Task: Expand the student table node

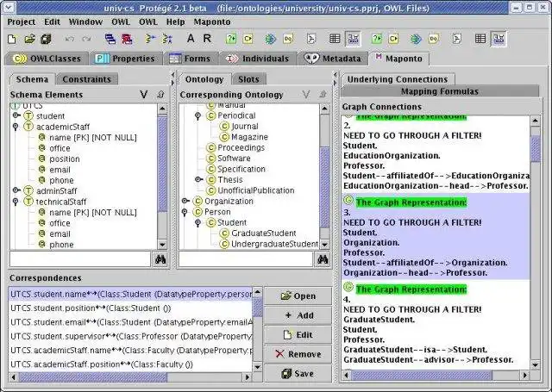Action: [16, 115]
